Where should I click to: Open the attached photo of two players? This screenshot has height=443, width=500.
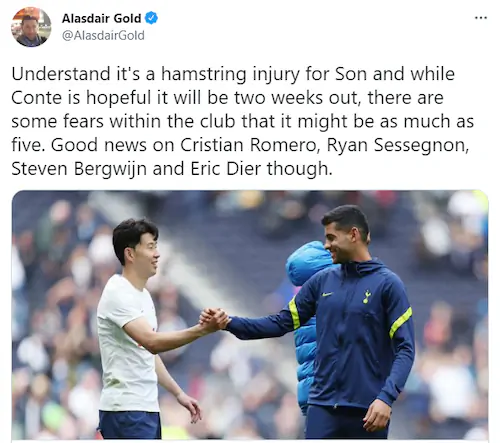click(250, 315)
